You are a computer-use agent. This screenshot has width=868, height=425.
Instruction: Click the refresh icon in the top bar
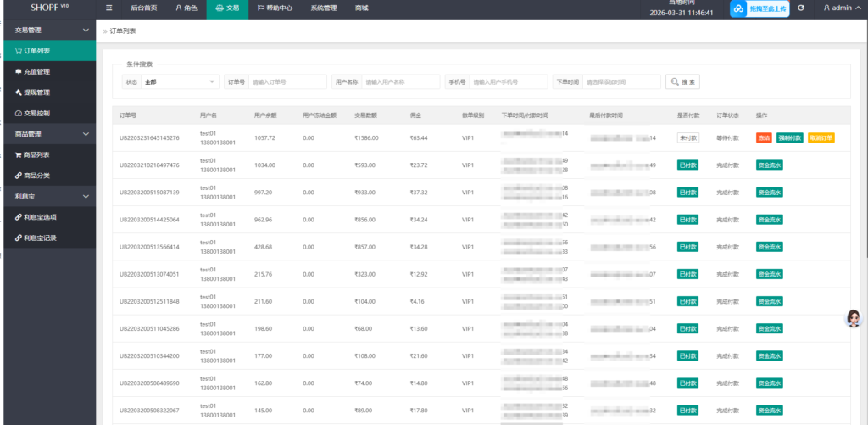click(x=800, y=8)
